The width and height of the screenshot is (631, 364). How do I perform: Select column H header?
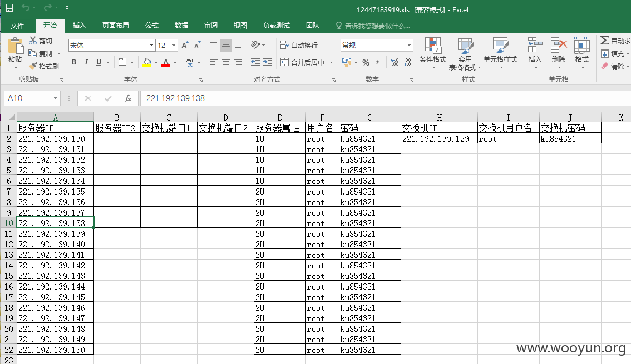(x=439, y=117)
